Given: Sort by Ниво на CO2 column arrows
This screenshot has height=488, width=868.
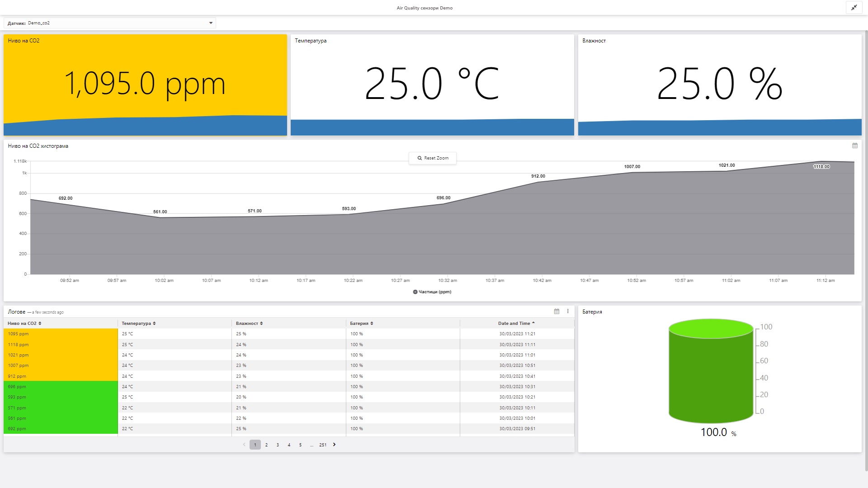Looking at the screenshot, I should [x=40, y=324].
